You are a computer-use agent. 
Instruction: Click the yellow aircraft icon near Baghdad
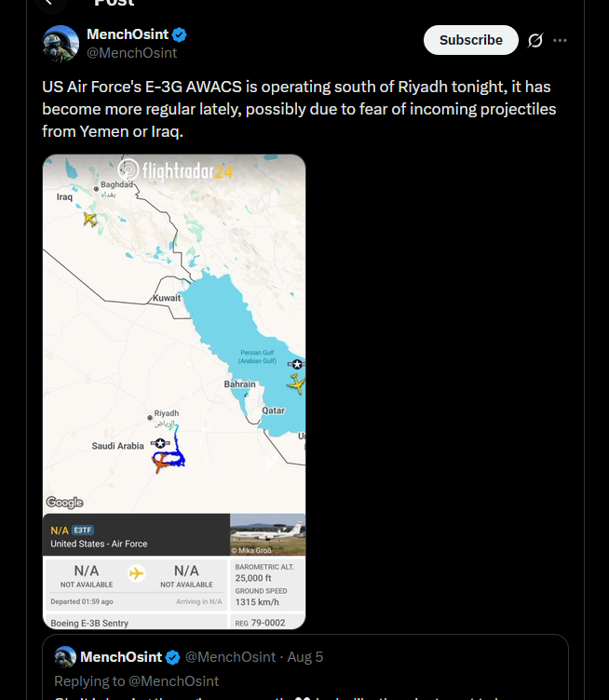coord(89,219)
